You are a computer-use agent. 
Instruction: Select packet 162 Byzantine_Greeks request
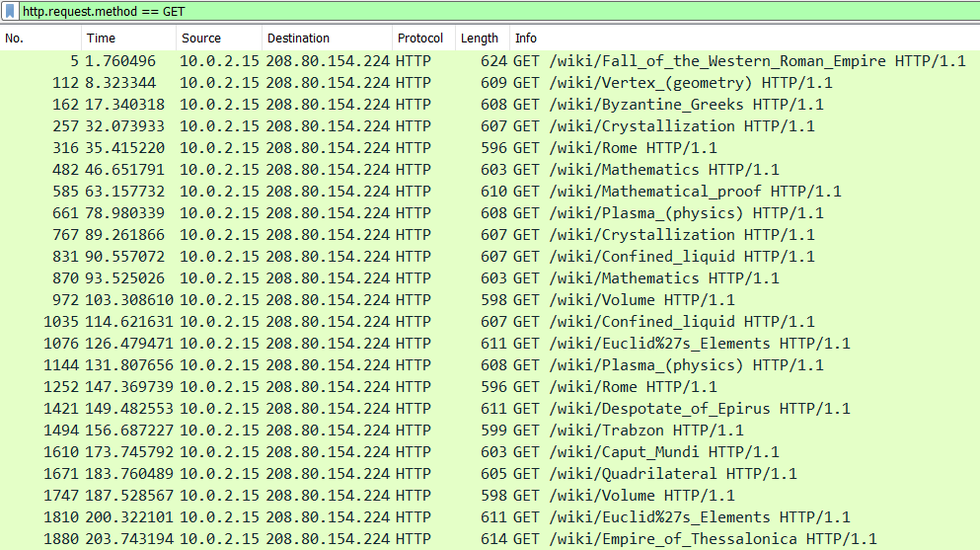click(x=490, y=105)
